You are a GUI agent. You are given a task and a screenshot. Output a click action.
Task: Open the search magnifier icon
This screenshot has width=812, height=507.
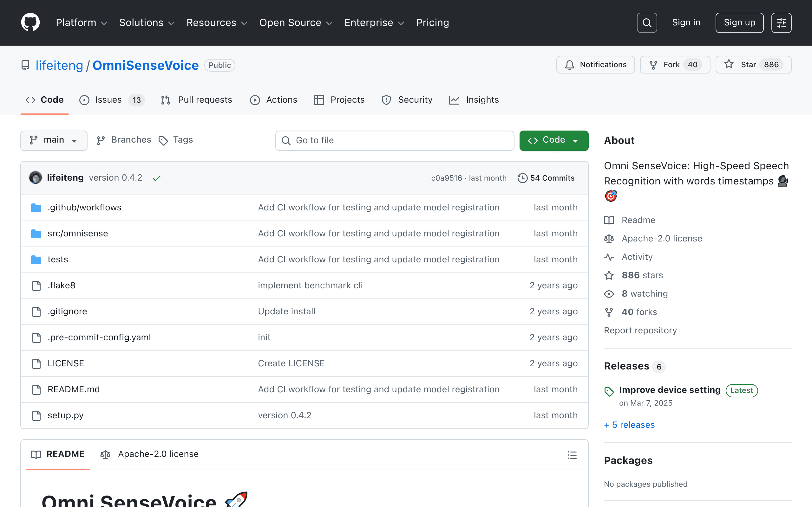point(646,23)
